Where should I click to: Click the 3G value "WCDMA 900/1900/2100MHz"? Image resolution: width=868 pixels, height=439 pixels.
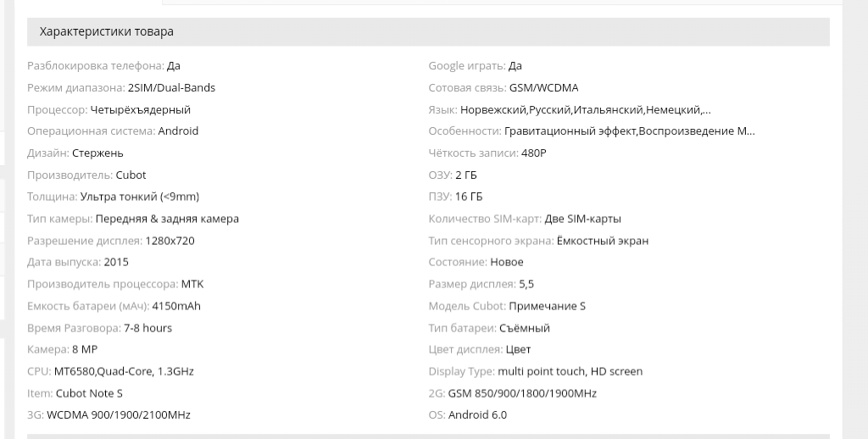coord(119,415)
